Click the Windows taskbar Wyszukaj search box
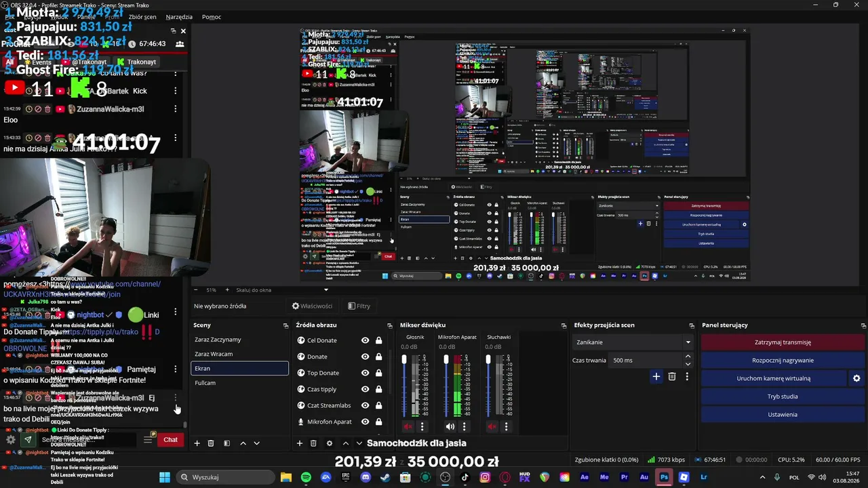The height and width of the screenshot is (488, 868). coord(225,477)
